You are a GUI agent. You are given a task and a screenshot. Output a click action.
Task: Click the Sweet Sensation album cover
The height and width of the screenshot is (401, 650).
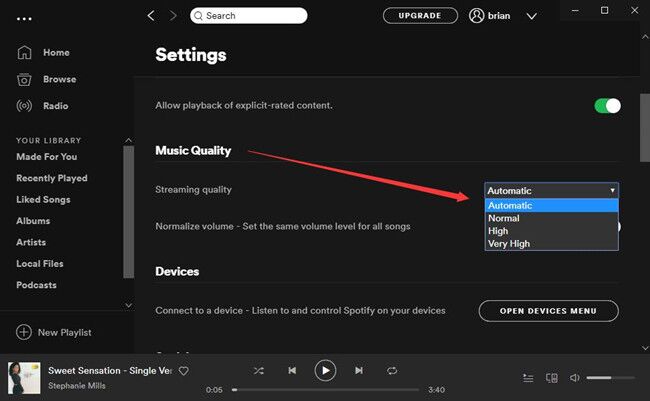pyautogui.click(x=24, y=378)
